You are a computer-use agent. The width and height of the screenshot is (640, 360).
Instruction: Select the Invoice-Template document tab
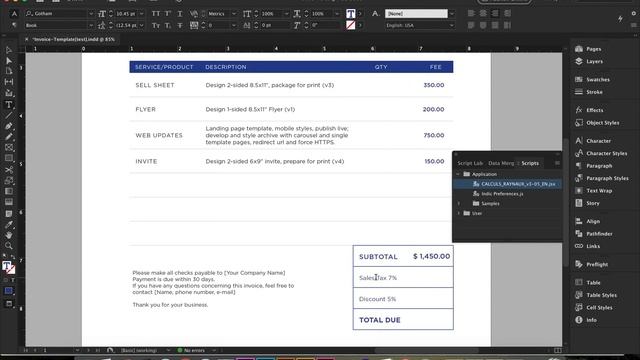(74, 40)
